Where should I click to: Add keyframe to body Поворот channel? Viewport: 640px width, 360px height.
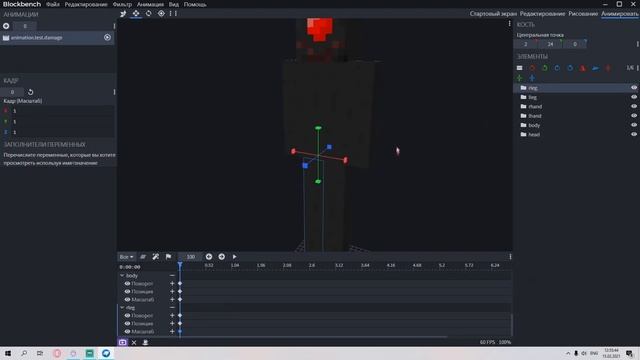click(172, 283)
